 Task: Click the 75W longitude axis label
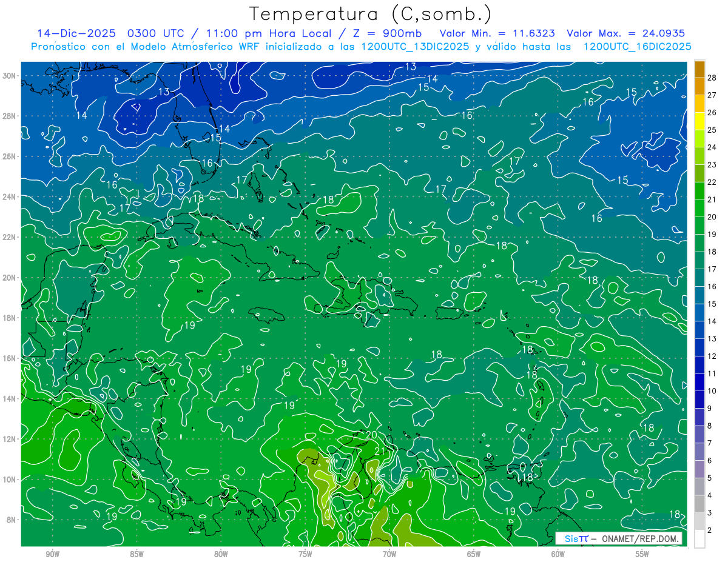tap(305, 555)
